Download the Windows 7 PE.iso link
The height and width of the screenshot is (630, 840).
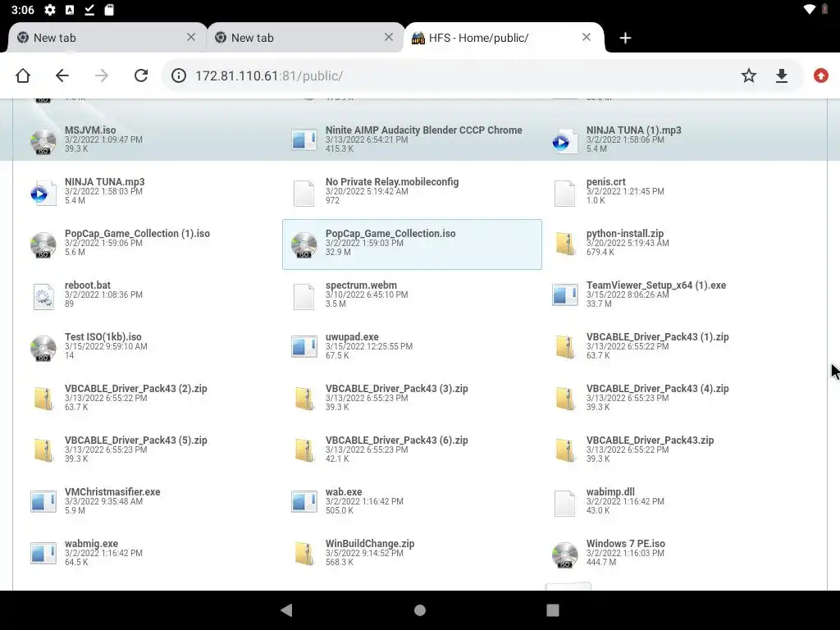tap(625, 544)
